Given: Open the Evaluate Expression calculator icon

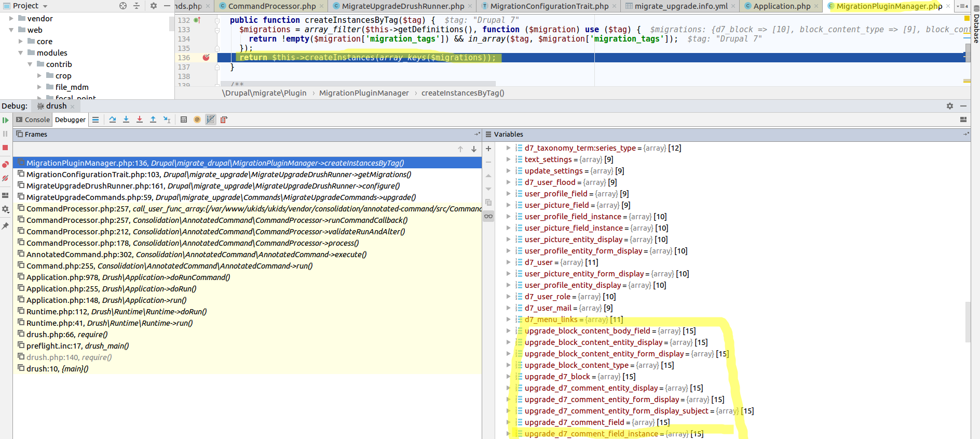Looking at the screenshot, I should [x=184, y=119].
